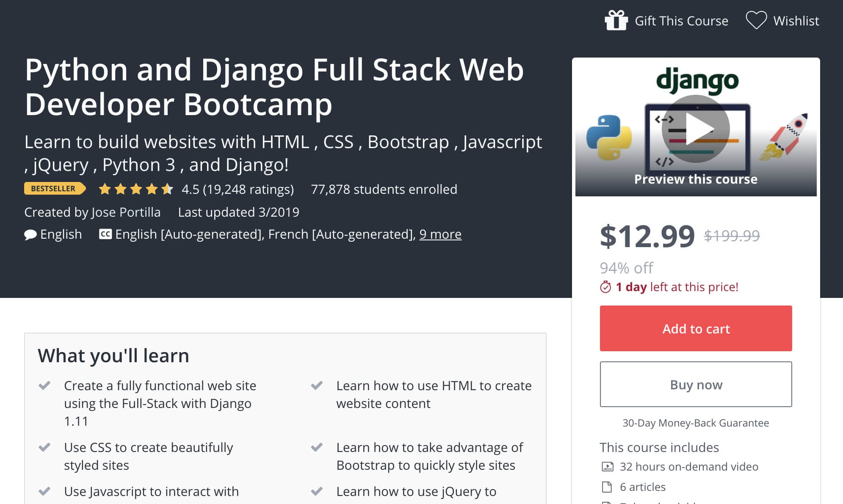This screenshot has height=504, width=843.
Task: Click the timer clock icon
Action: 605,287
